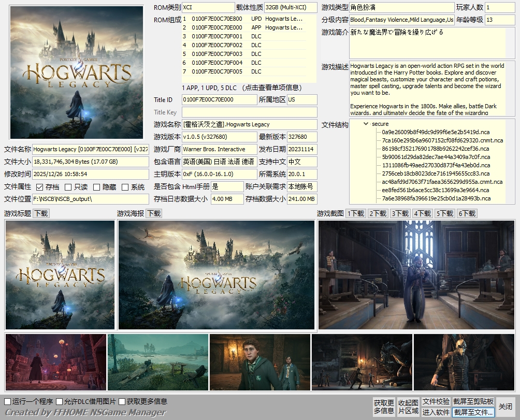This screenshot has width=520, height=420.
Task: Open the large classroom professor screenshot
Action: coord(416,275)
